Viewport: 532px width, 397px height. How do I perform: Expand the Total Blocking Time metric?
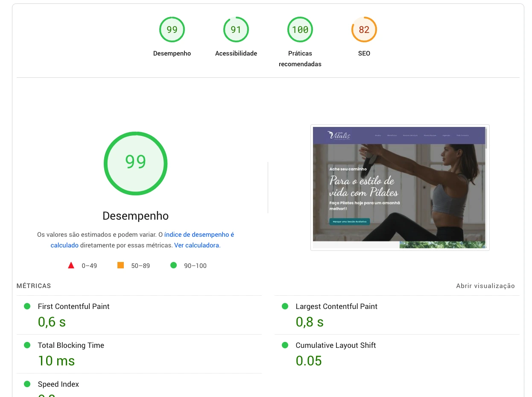(71, 345)
